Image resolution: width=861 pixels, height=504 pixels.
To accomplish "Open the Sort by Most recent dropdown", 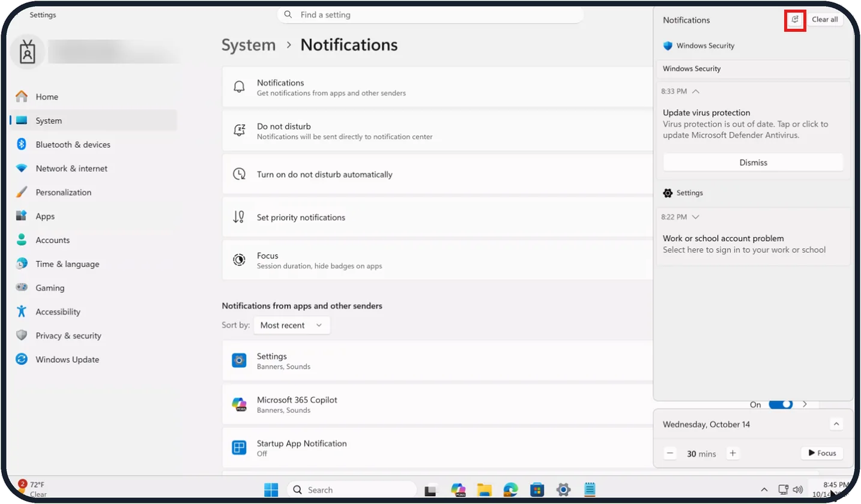I will click(x=292, y=325).
